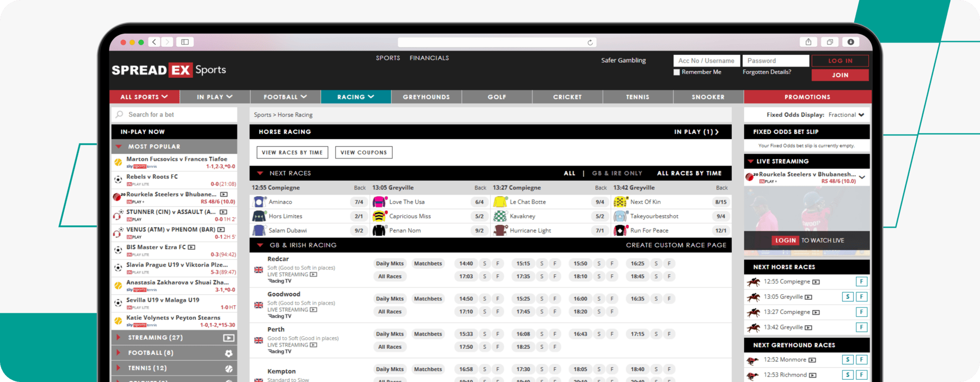Collapse the MOST POPULAR section
The image size is (980, 382).
(x=119, y=146)
